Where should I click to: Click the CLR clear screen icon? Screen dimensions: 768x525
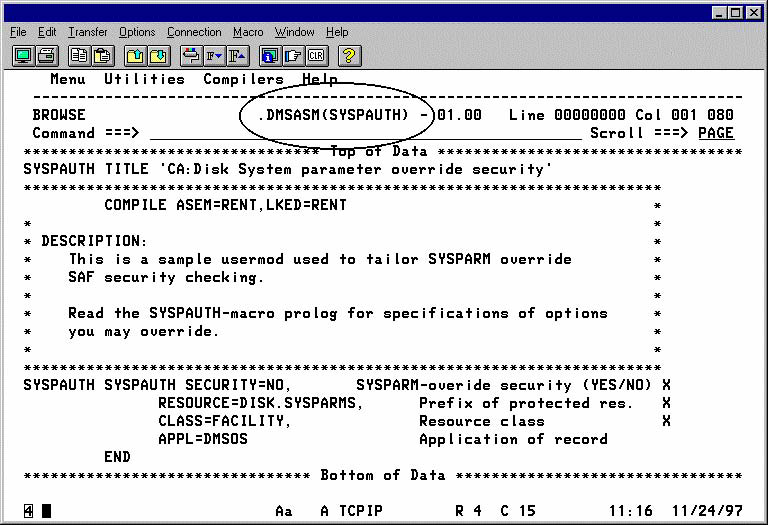[316, 56]
